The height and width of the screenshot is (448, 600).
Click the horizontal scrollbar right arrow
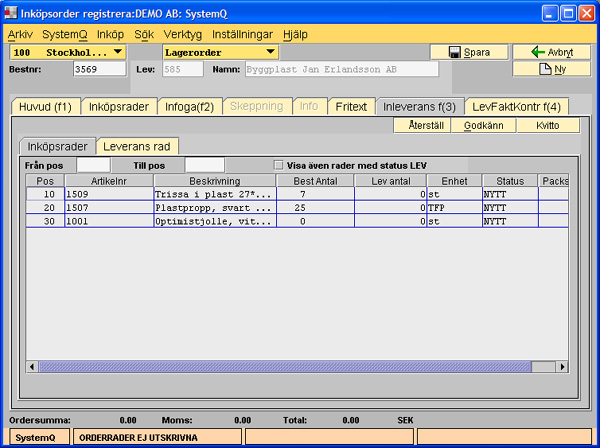562,367
